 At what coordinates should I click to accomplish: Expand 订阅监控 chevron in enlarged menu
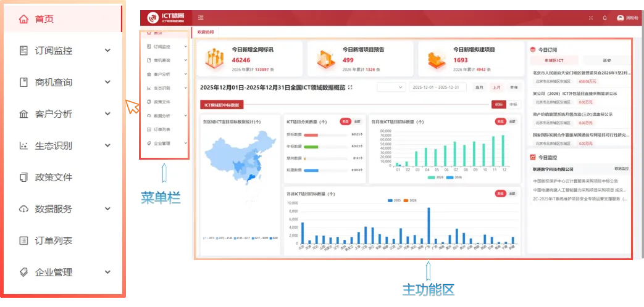point(107,51)
